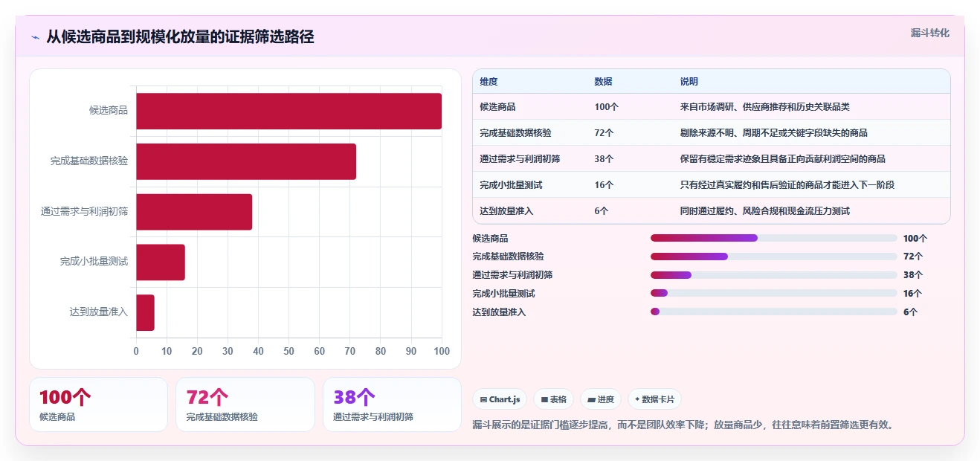This screenshot has width=980, height=461.
Task: Click the 通过需求与利润初筛 table cell
Action: pos(520,159)
